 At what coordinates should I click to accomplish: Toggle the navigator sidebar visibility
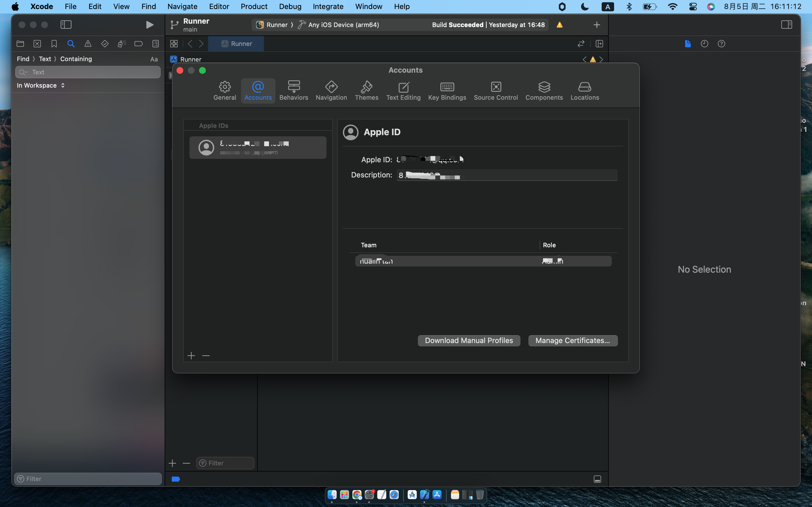coord(66,25)
